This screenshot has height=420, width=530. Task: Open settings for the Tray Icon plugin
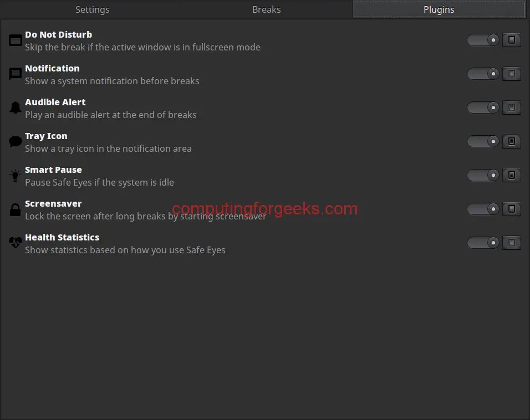coord(511,141)
